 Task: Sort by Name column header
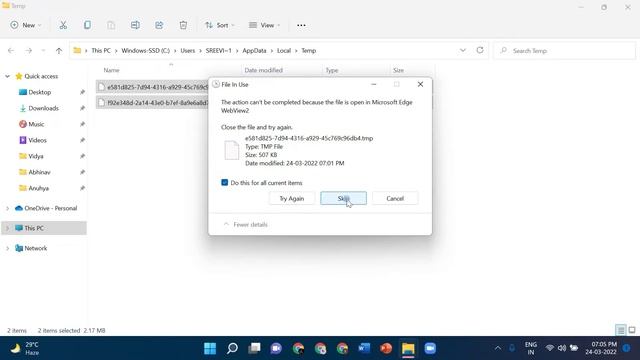coord(111,70)
